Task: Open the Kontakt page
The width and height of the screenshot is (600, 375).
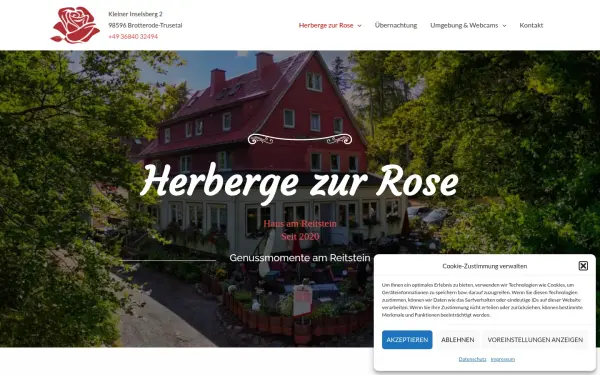Action: pos(531,25)
